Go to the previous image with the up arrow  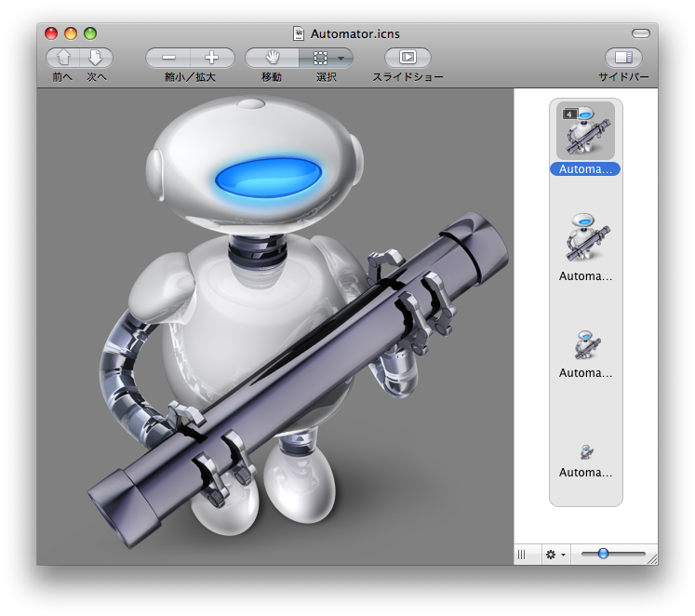tap(63, 58)
